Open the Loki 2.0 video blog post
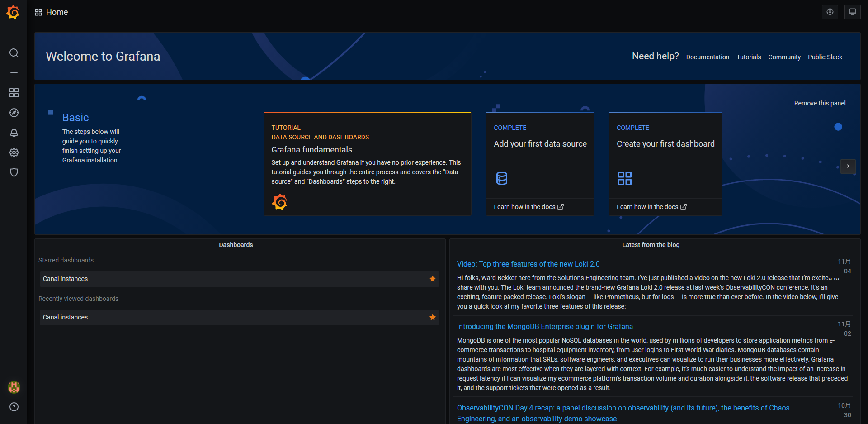The width and height of the screenshot is (868, 424). 528,264
